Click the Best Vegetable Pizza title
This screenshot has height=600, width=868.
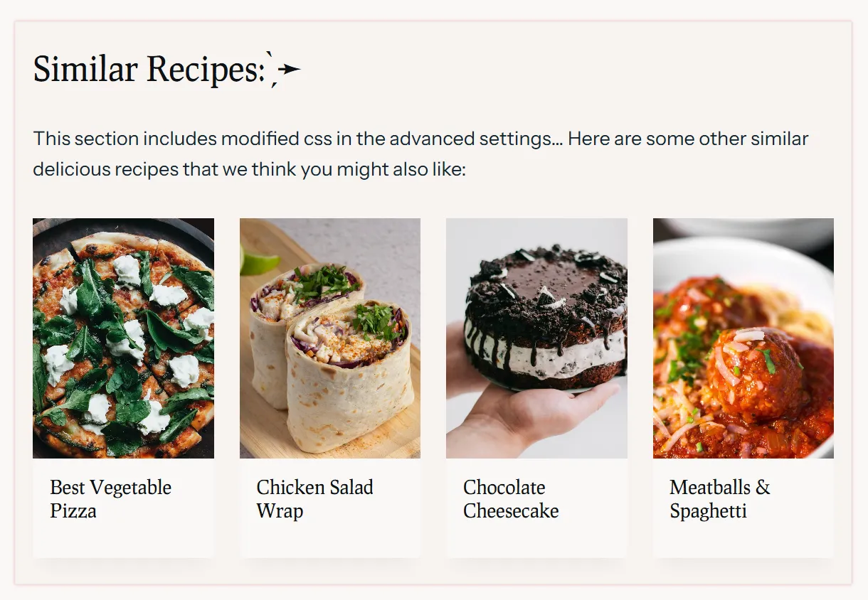[110, 499]
